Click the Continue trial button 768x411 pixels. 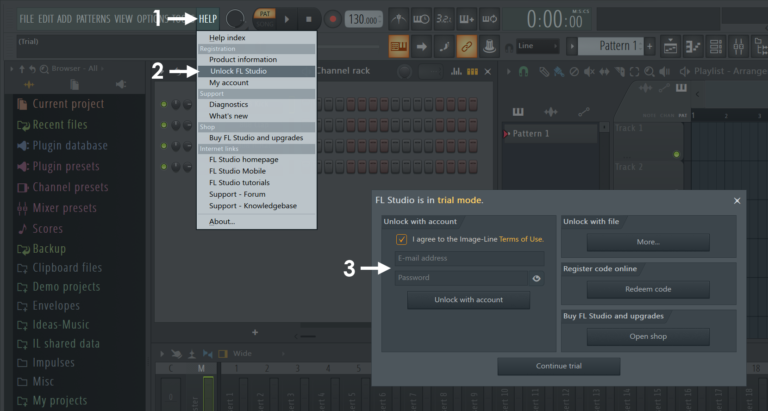pos(559,366)
